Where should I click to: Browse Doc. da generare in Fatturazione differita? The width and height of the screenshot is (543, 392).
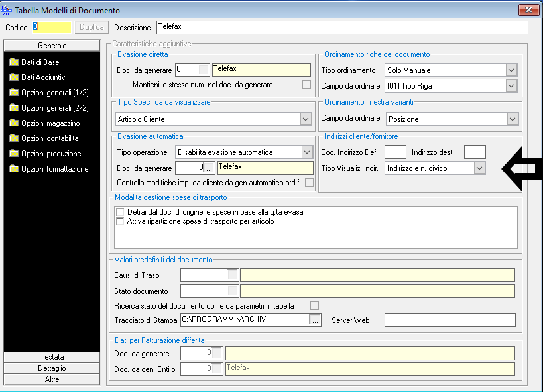click(217, 354)
